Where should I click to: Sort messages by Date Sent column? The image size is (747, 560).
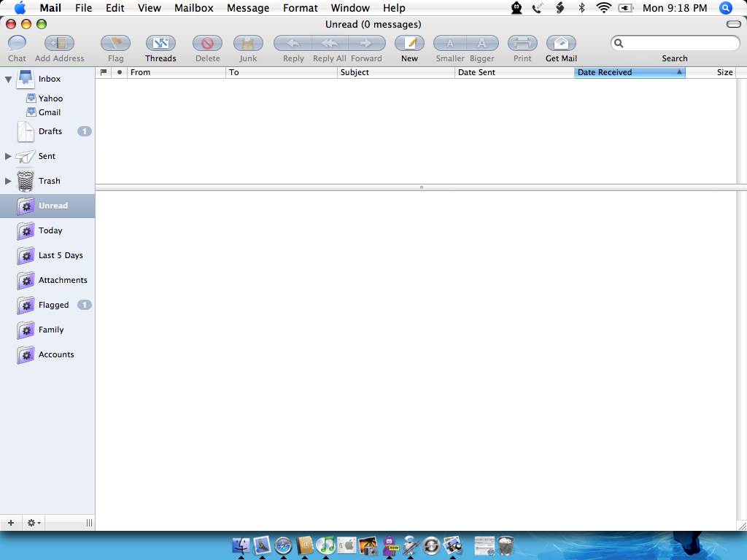(x=514, y=72)
